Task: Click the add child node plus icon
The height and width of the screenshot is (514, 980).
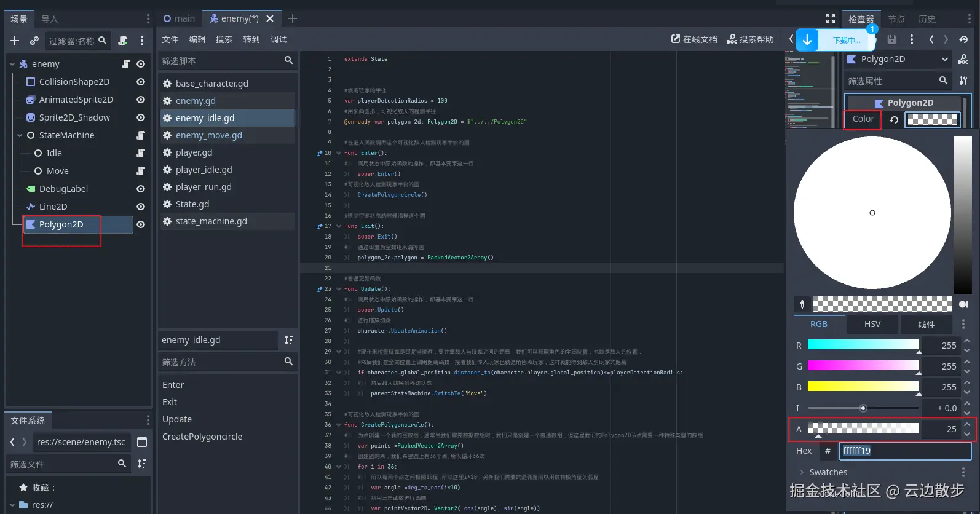Action: click(15, 41)
